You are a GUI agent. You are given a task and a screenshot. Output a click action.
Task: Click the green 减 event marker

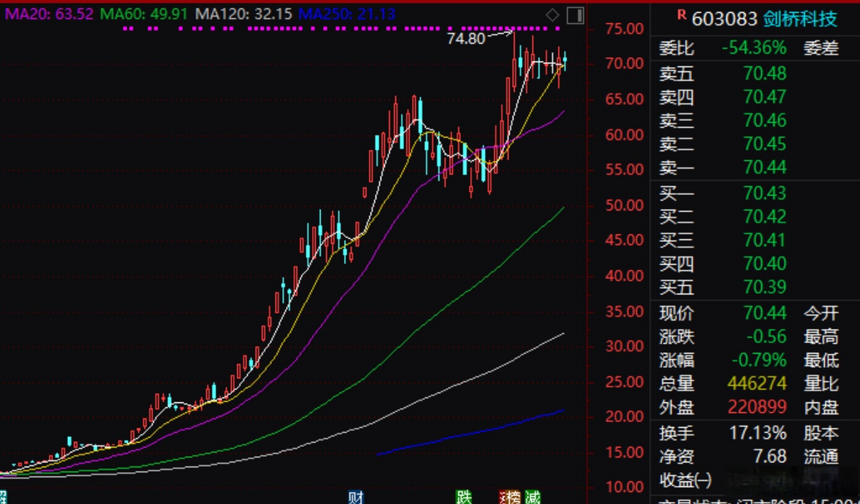click(532, 497)
